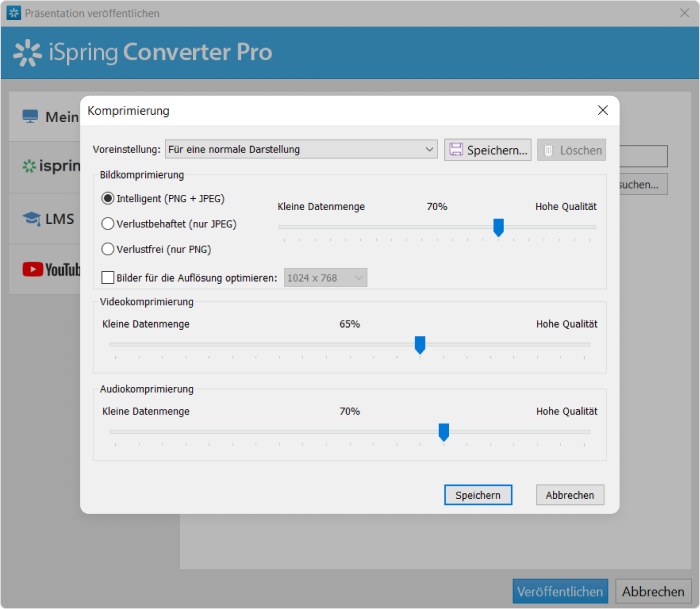The height and width of the screenshot is (609, 700).
Task: Click the green iSpring logo in the sidebar
Action: (29, 166)
